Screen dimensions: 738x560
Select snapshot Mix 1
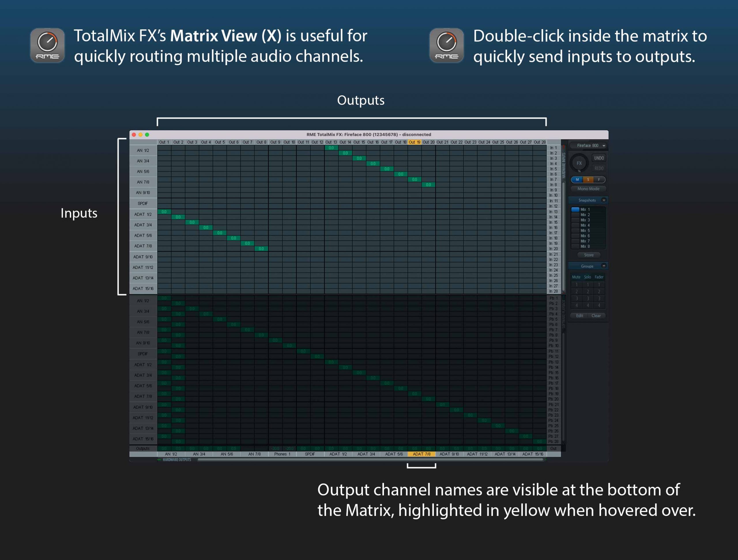point(588,210)
